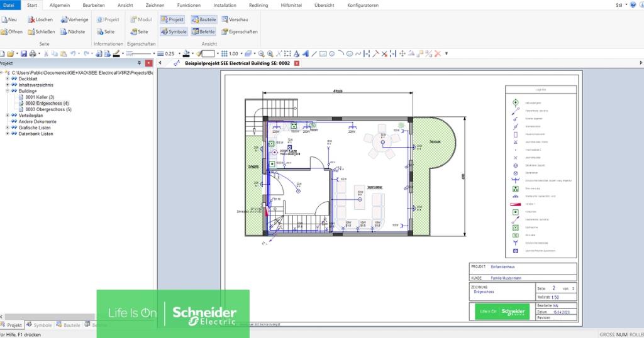Open the toolbar overflow options arrow
This screenshot has height=338, width=644.
tap(447, 53)
